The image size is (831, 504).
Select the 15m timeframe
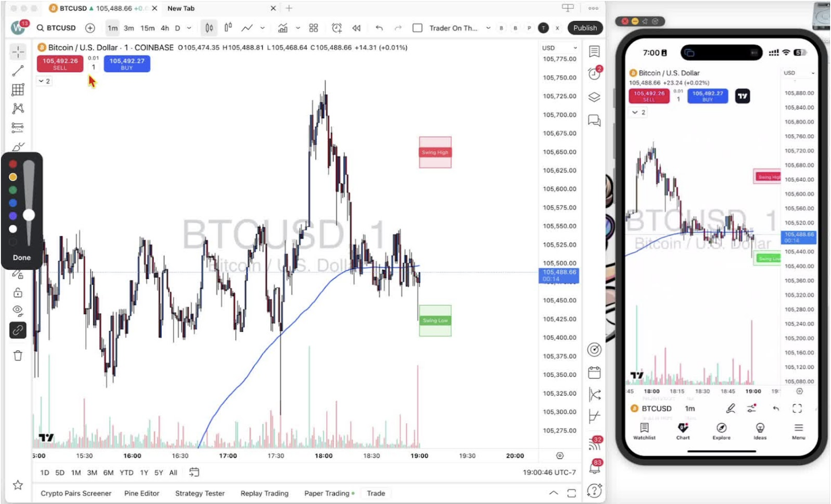(147, 28)
